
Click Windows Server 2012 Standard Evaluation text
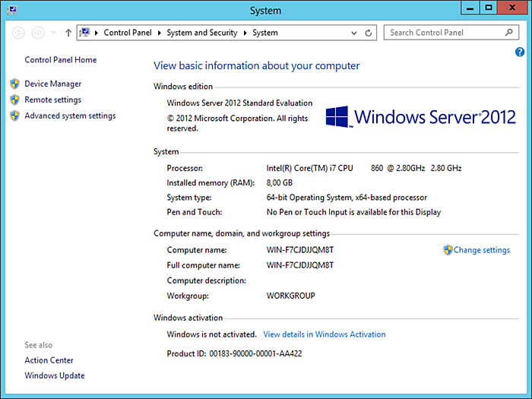[x=239, y=103]
